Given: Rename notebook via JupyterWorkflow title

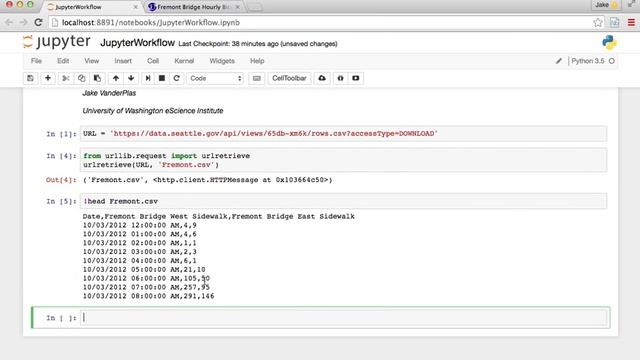Looking at the screenshot, I should tap(138, 43).
